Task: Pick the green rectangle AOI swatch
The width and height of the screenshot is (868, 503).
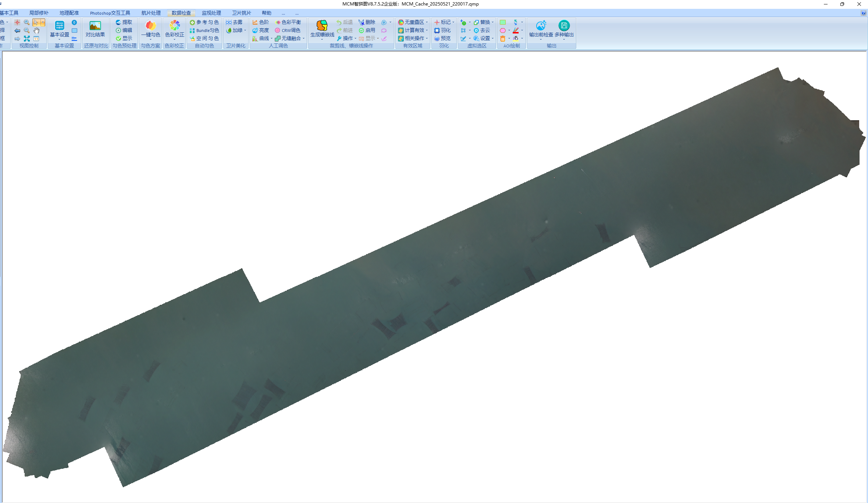Action: (502, 22)
